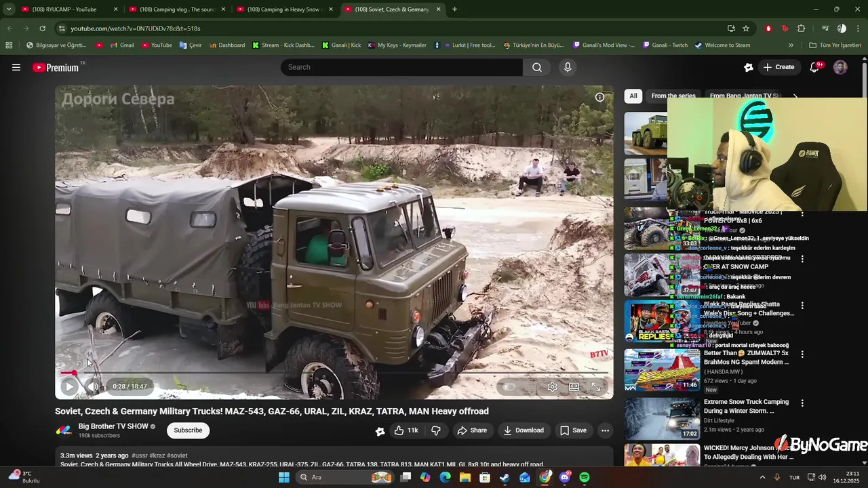Click the info card icon on the video
Viewport: 868px width, 488px height.
point(599,97)
